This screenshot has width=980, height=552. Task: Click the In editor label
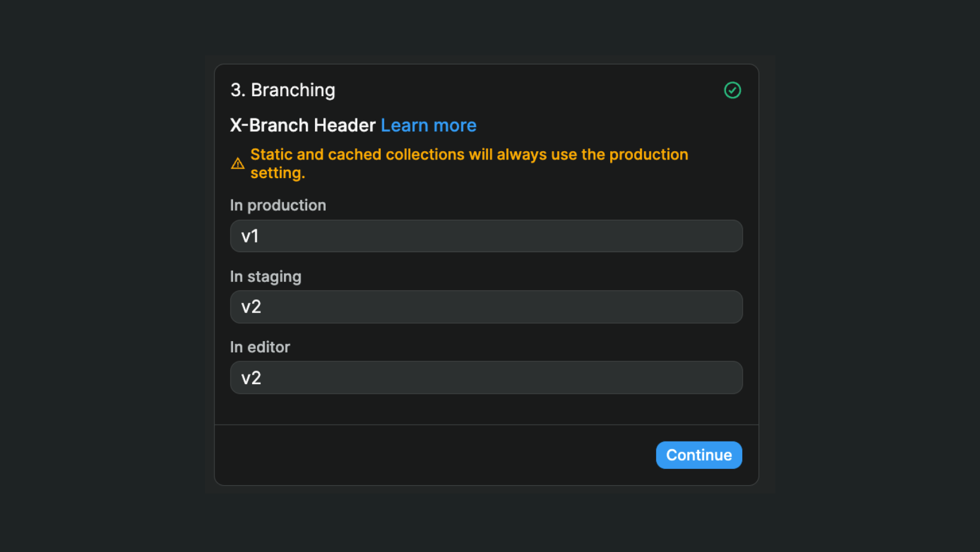pyautogui.click(x=259, y=346)
